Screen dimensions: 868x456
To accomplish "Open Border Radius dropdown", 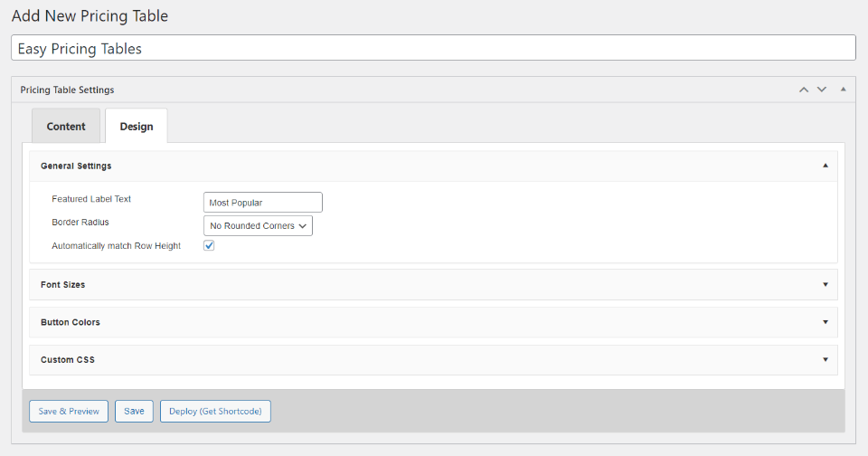I will [x=259, y=225].
